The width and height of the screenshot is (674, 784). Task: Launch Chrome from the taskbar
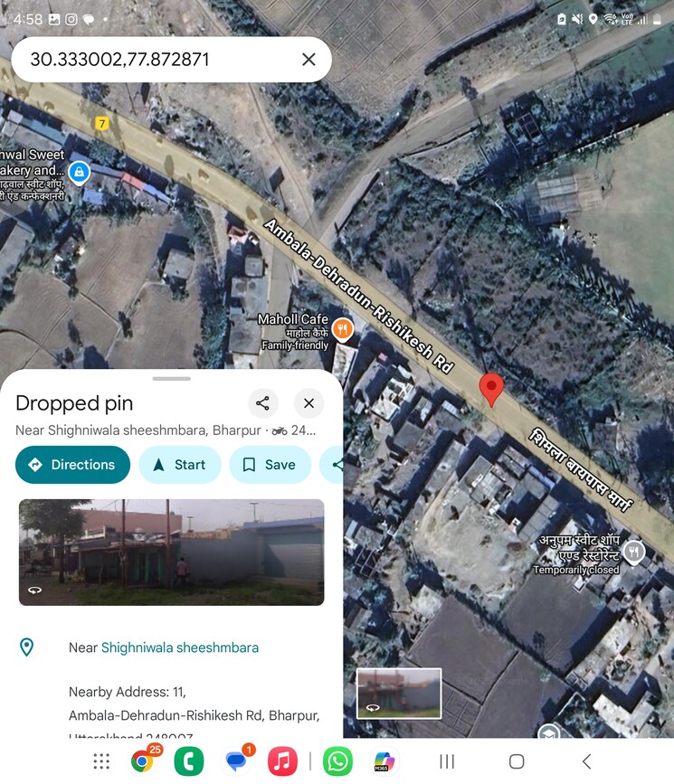coord(143,761)
